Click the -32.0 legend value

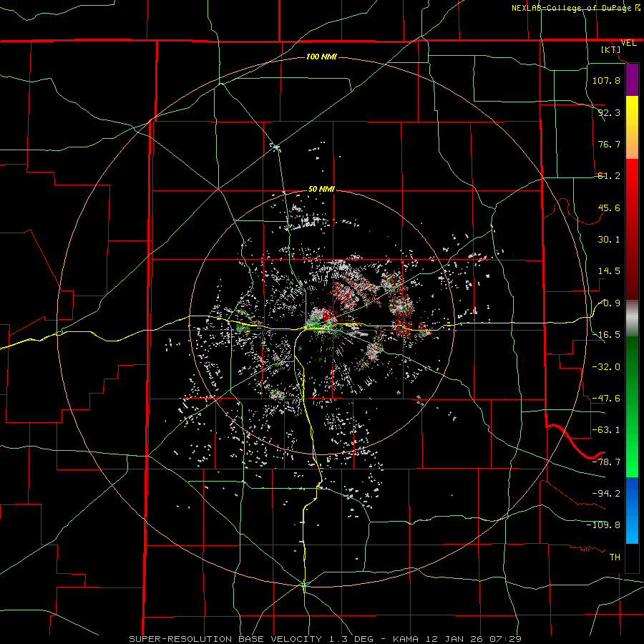606,366
